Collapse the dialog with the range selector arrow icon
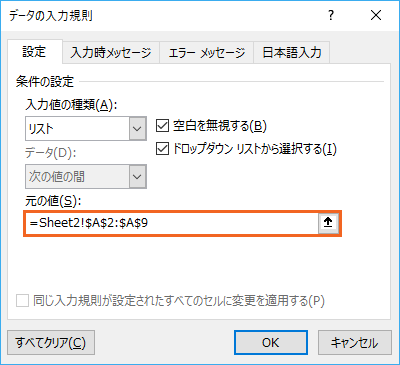Viewport: 400px width, 365px height. 328,223
